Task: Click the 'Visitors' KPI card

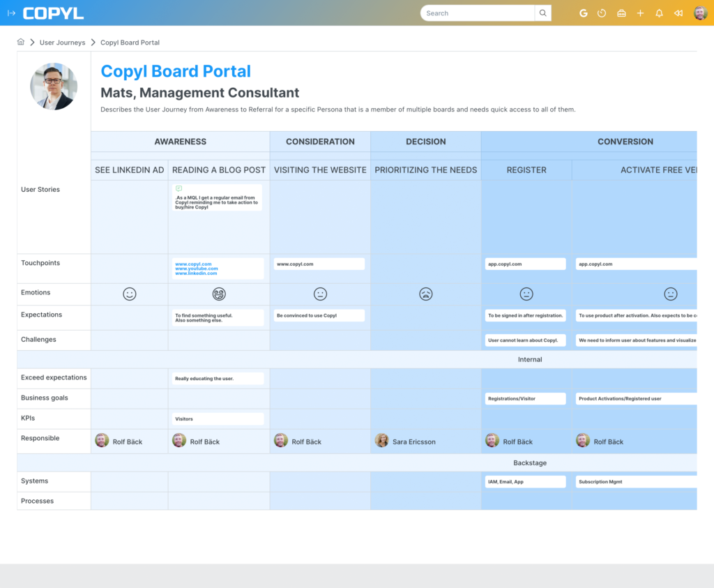Action: click(x=218, y=419)
